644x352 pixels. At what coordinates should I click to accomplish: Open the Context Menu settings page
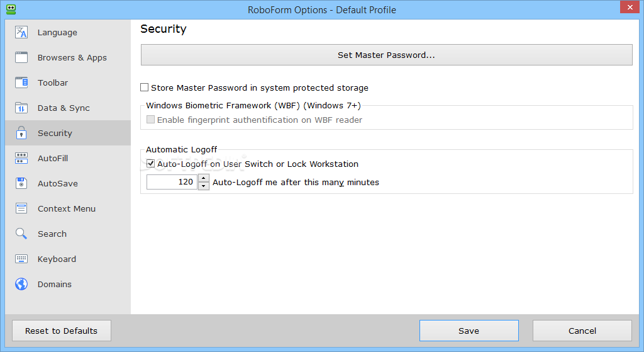click(68, 208)
